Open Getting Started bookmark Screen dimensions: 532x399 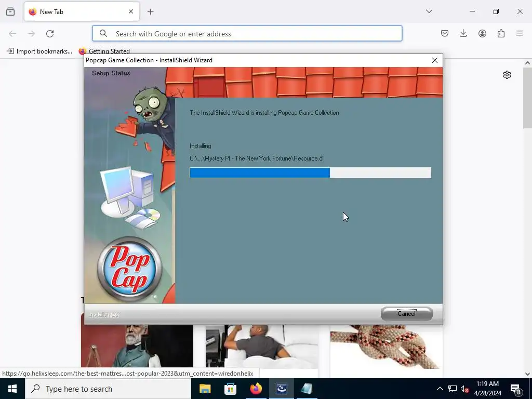coord(104,51)
